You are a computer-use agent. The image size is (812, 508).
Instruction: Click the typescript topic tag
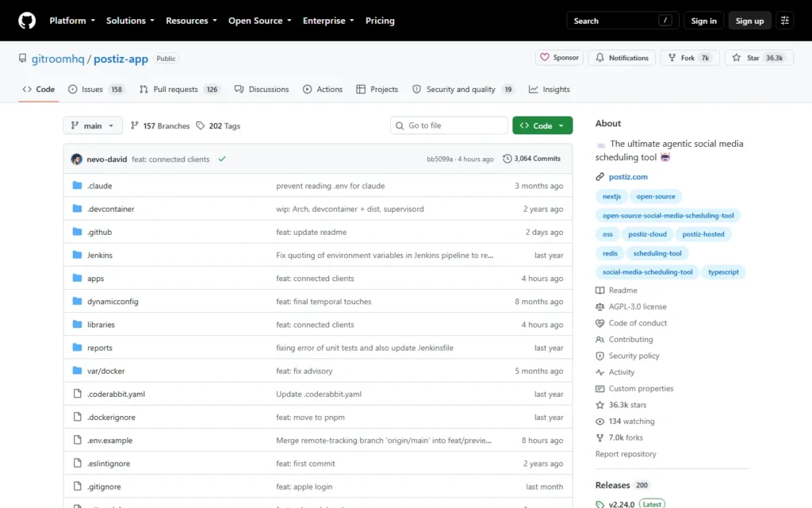723,272
